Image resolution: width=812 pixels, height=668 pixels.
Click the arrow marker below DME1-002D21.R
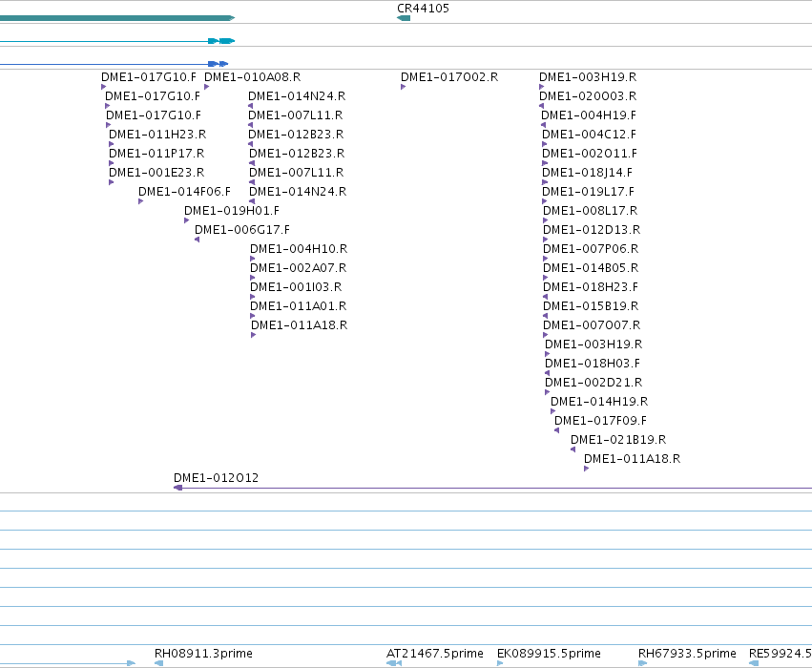[548, 392]
